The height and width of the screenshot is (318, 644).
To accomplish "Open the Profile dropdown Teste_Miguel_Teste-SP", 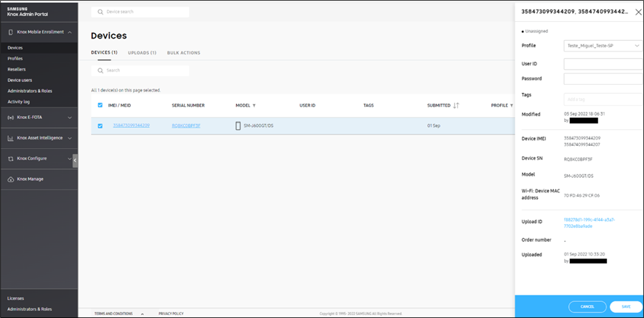I will [603, 46].
